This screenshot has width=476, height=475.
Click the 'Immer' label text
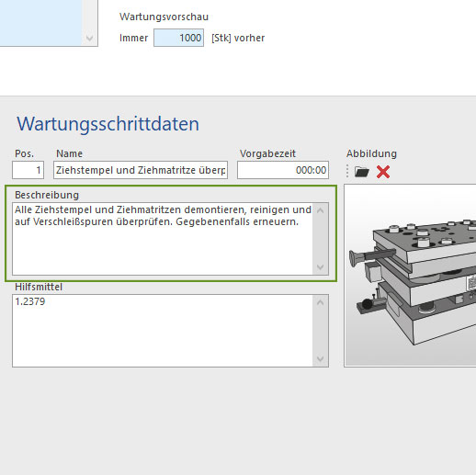tap(133, 38)
